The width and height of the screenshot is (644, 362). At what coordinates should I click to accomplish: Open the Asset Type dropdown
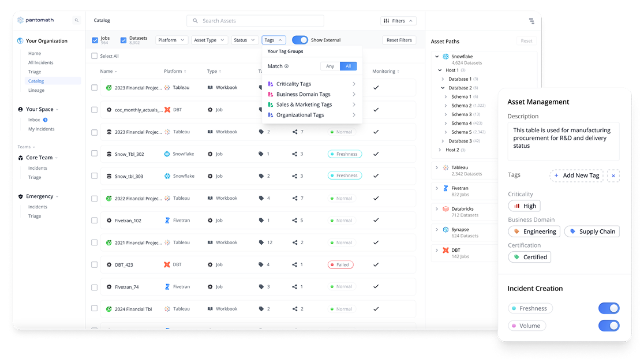point(209,40)
